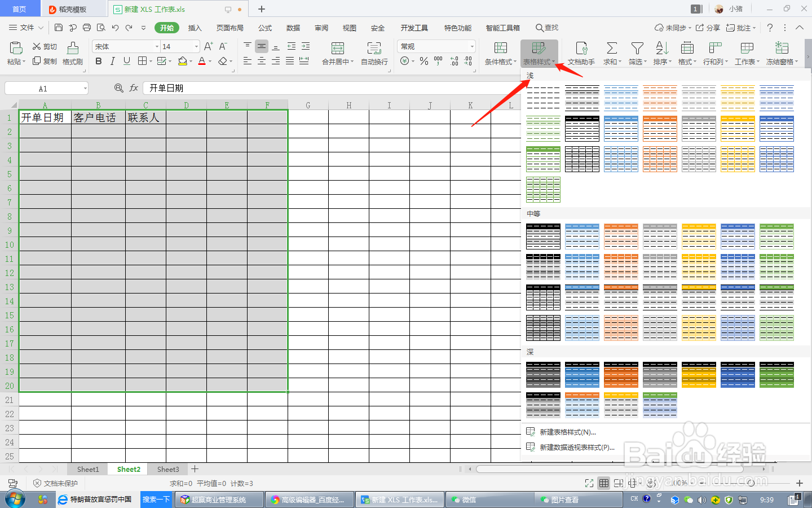Open the Insert (插入) ribbon tab
Image resolution: width=812 pixels, height=508 pixels.
tap(195, 28)
